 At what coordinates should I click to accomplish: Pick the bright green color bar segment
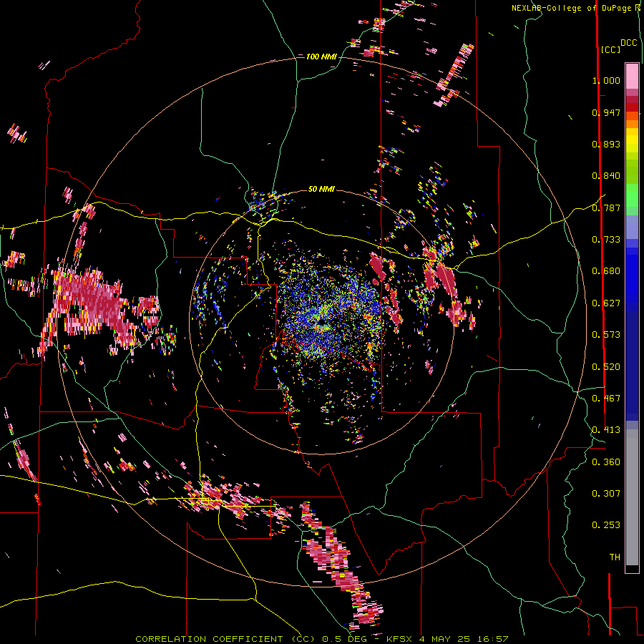coord(632,195)
